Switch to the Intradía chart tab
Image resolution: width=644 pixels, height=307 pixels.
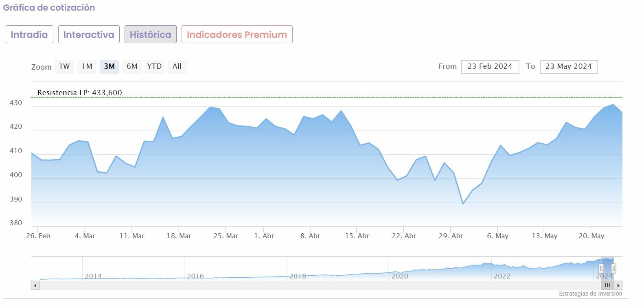pos(29,35)
